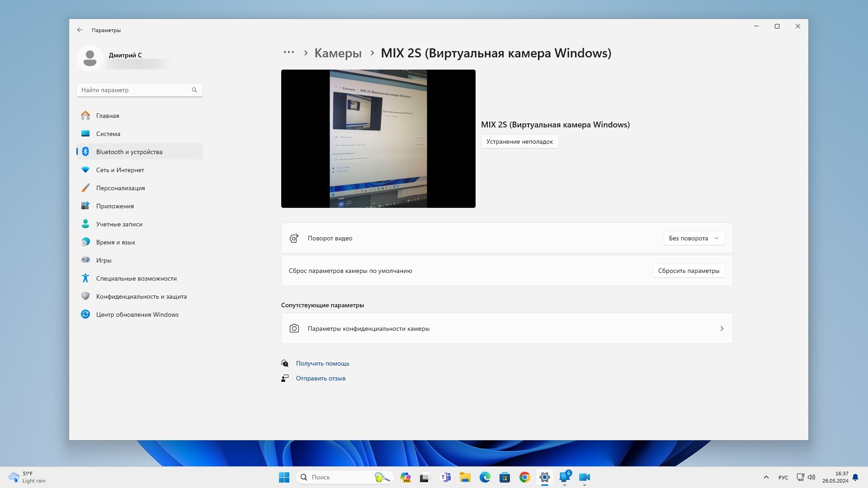Open the Отправить отзыв link

(321, 379)
